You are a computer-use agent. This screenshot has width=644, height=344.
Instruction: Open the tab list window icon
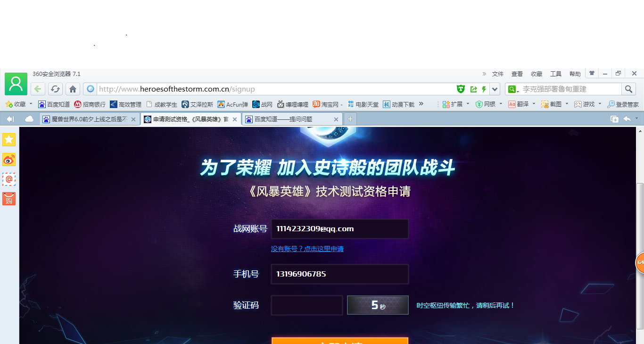614,119
